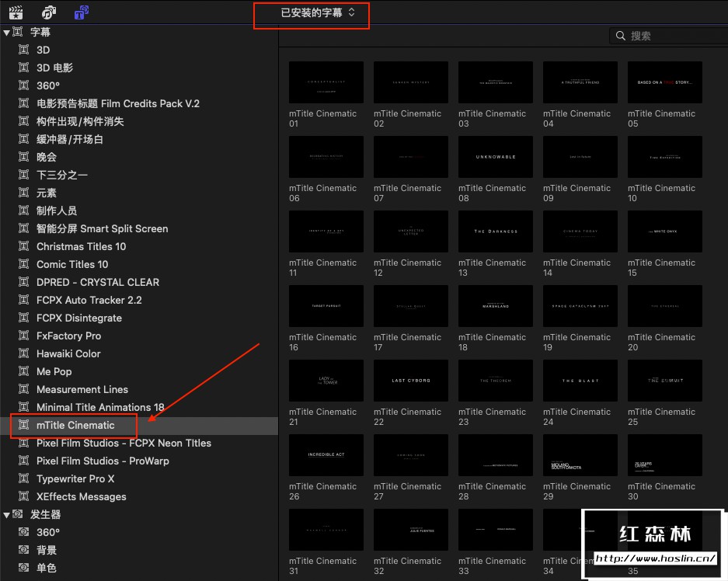Click the generator icon beside 单色
This screenshot has height=581, width=728.
tap(23, 568)
